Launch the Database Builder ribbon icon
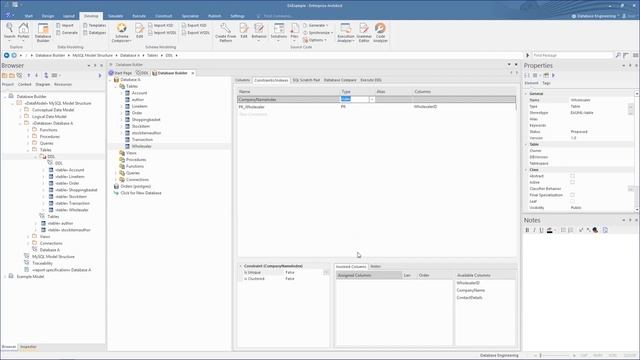The width and height of the screenshot is (640, 360). pyautogui.click(x=43, y=32)
